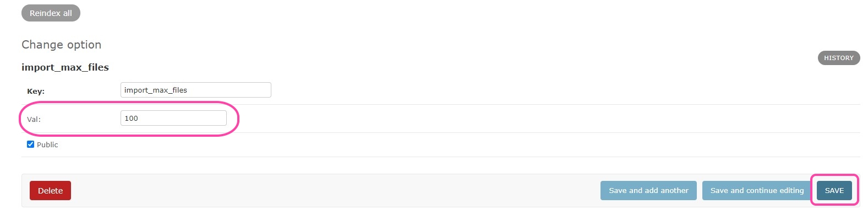
Task: Click the Key: field label
Action: (36, 91)
